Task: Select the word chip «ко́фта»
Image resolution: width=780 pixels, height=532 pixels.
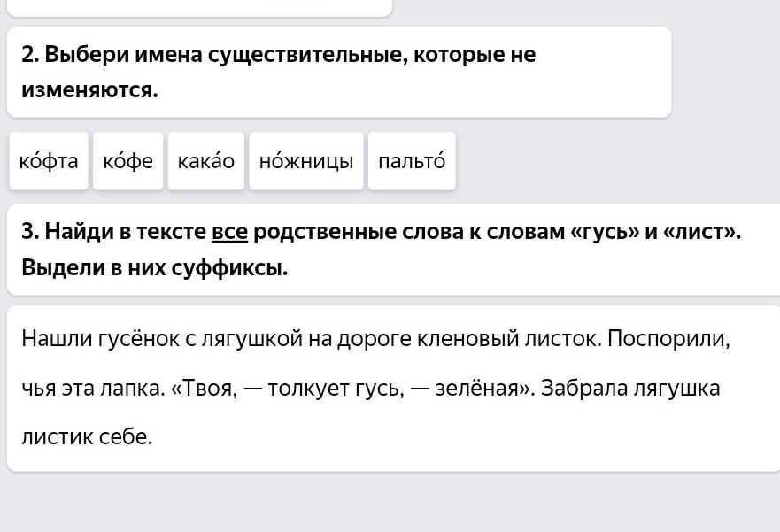Action: tap(49, 161)
